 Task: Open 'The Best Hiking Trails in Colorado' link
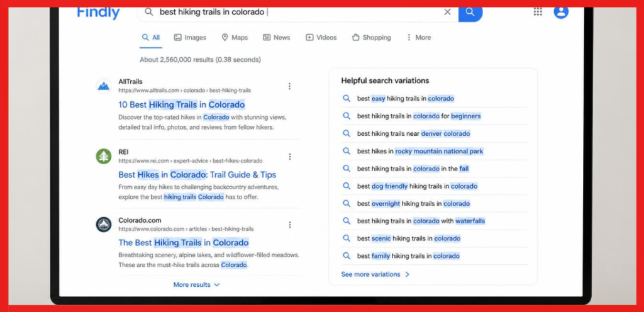click(x=184, y=243)
